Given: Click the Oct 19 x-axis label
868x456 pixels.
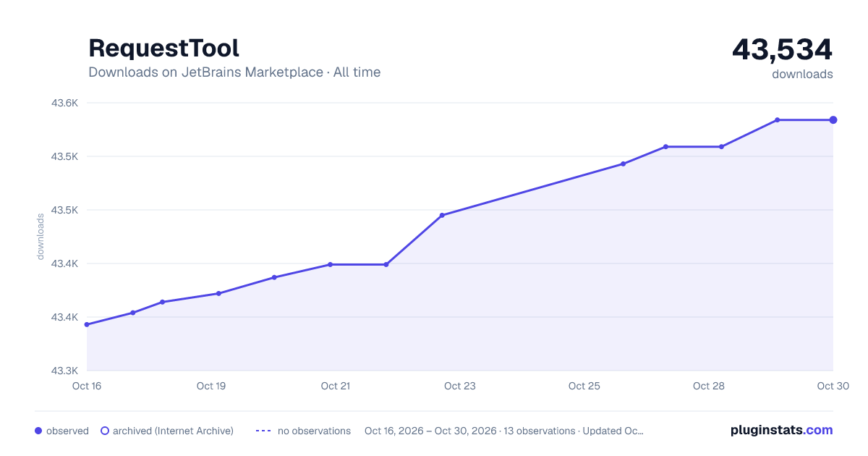Looking at the screenshot, I should coord(211,386).
